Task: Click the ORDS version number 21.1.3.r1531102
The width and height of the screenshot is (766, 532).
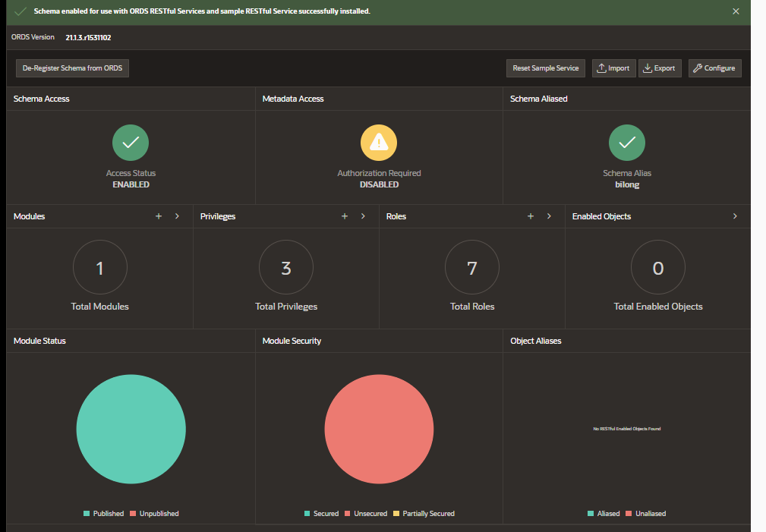Action: pos(88,38)
